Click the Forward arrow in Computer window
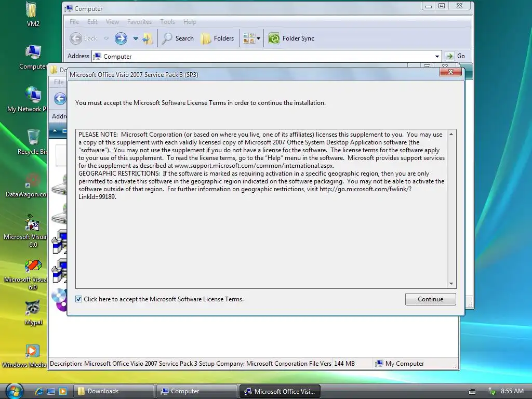This screenshot has width=532, height=399. (x=121, y=38)
